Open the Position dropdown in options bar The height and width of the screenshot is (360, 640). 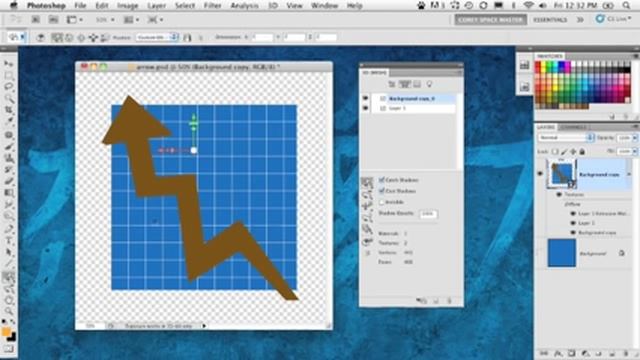(x=158, y=37)
